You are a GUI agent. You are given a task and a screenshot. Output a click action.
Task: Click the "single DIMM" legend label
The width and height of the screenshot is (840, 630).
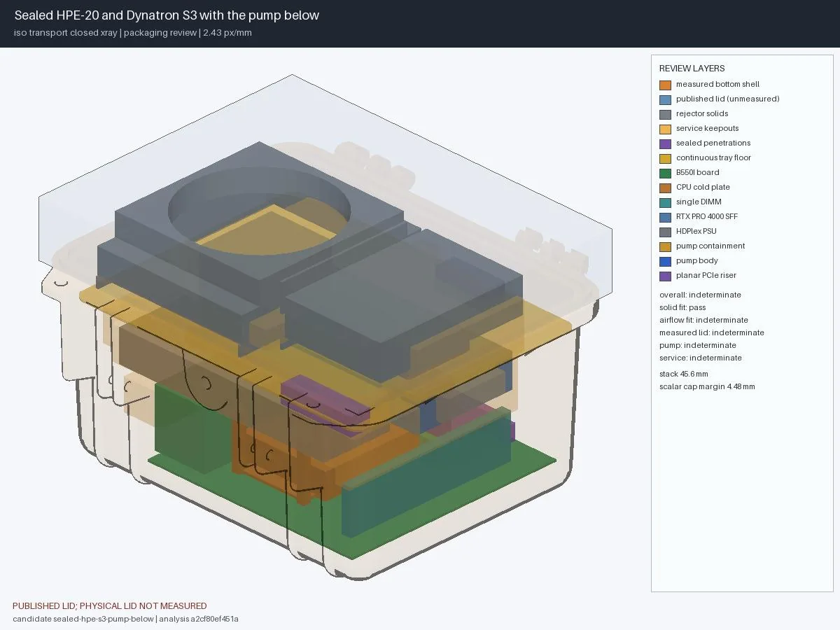click(699, 202)
